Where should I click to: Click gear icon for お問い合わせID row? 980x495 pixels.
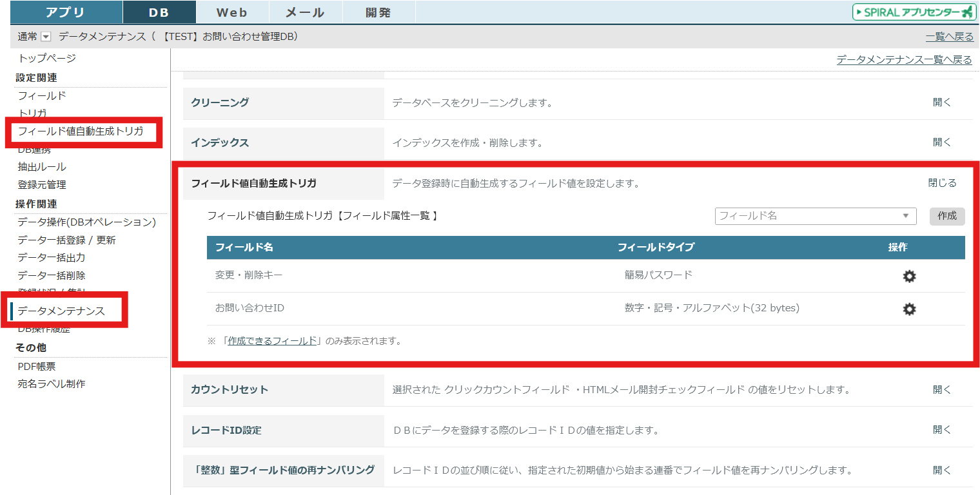coord(909,309)
